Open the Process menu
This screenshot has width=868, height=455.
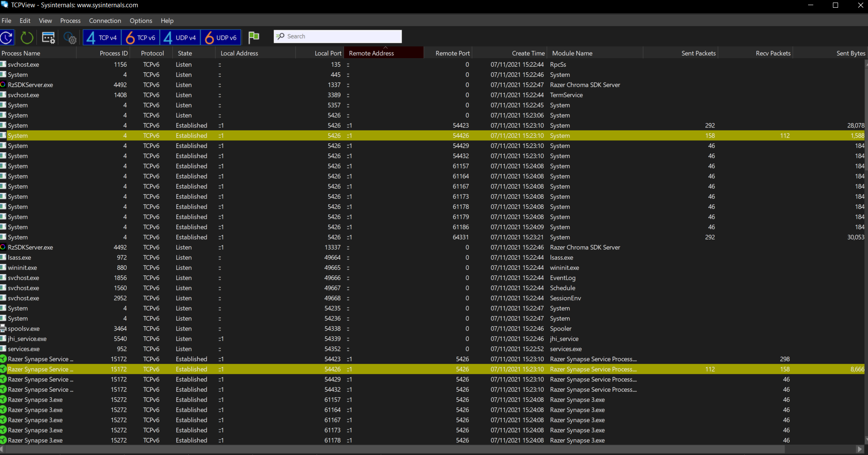pos(70,21)
